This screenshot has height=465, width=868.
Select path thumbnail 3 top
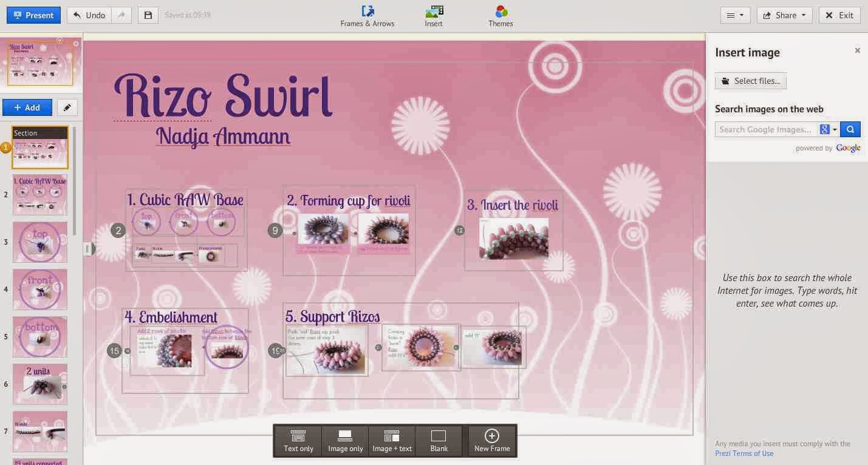(40, 242)
